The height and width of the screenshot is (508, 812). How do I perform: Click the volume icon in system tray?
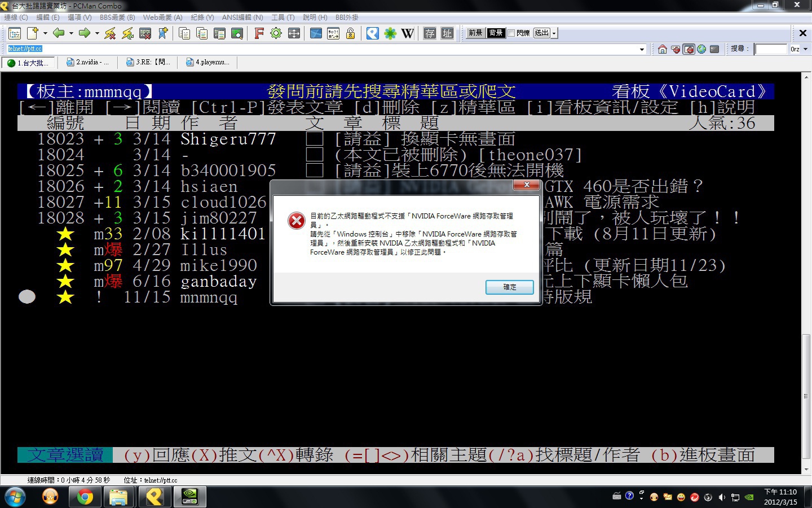pyautogui.click(x=721, y=497)
